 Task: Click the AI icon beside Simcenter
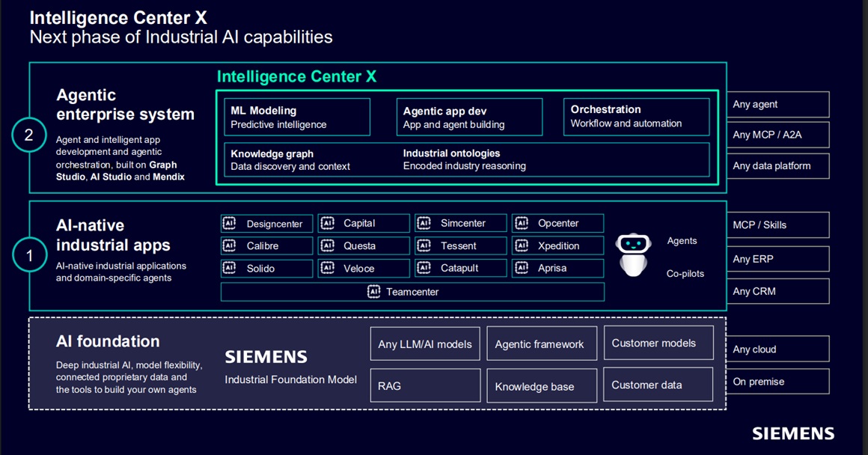point(424,223)
